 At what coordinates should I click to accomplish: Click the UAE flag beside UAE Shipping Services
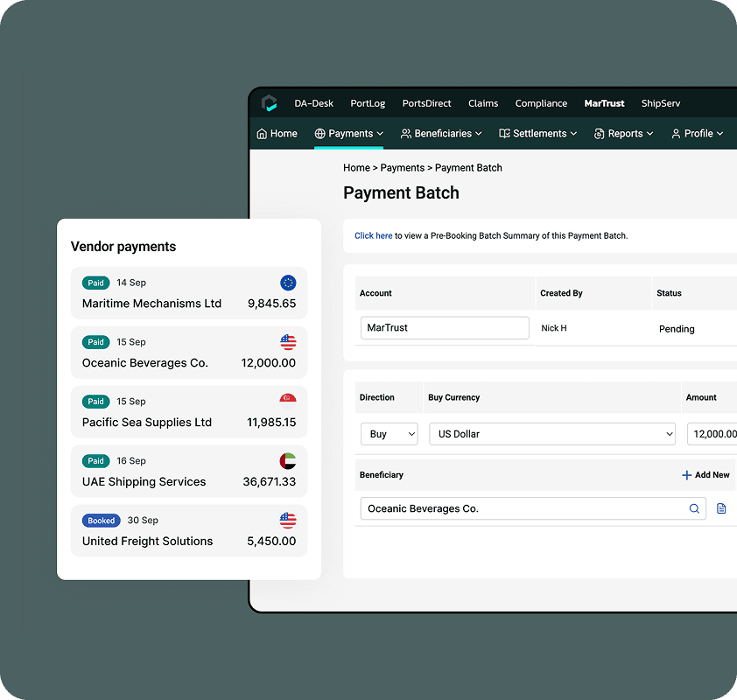click(288, 461)
